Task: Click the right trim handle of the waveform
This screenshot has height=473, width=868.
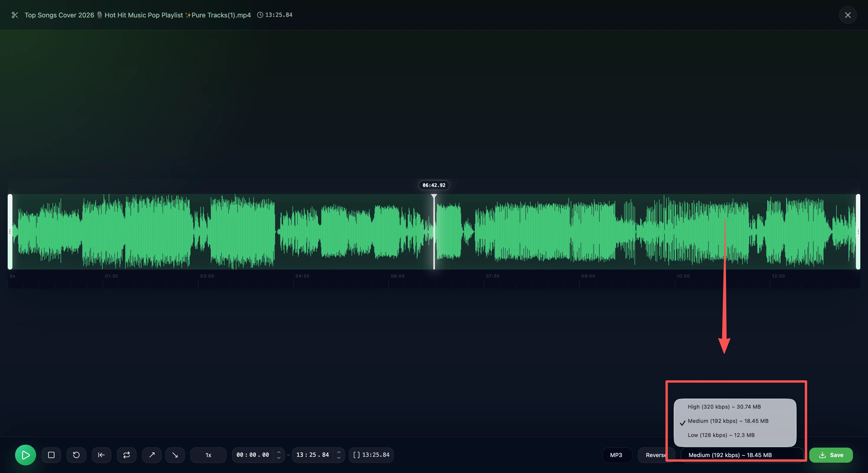Action: pyautogui.click(x=858, y=231)
